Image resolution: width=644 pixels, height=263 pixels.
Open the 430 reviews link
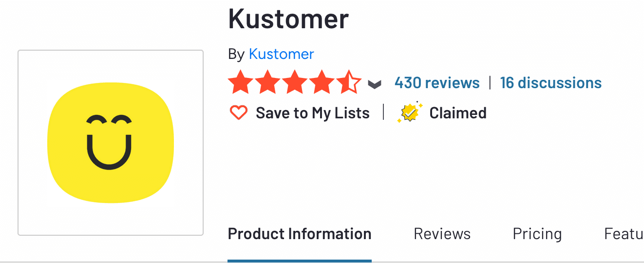point(437,83)
